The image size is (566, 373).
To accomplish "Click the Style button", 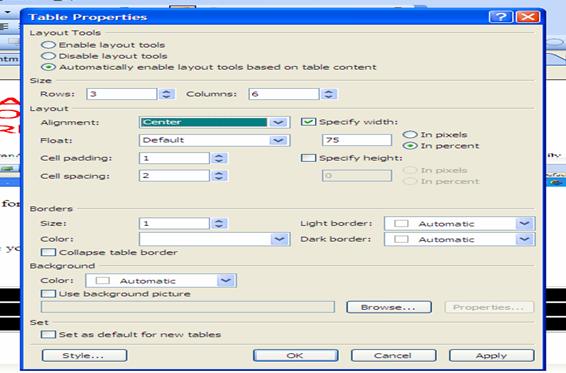I will (84, 355).
